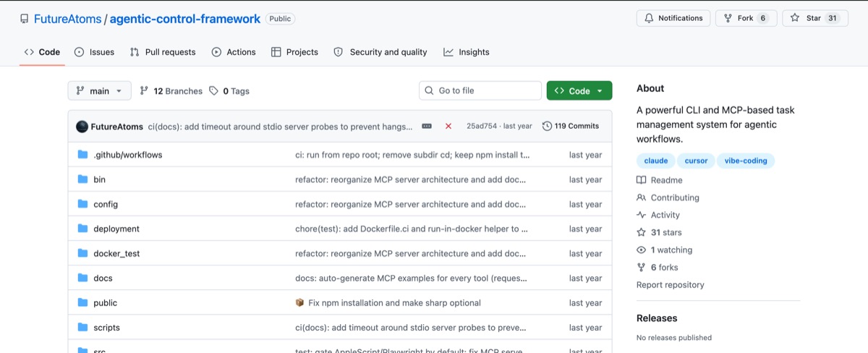Screen dimensions: 868x353
Task: Open 'docs: auto-generate MCP examples' commit message
Action: pyautogui.click(x=411, y=278)
